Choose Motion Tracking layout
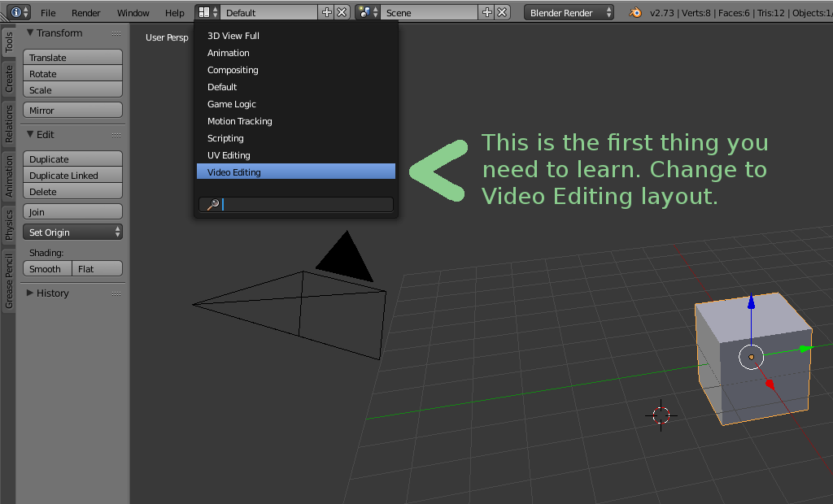 [296, 121]
